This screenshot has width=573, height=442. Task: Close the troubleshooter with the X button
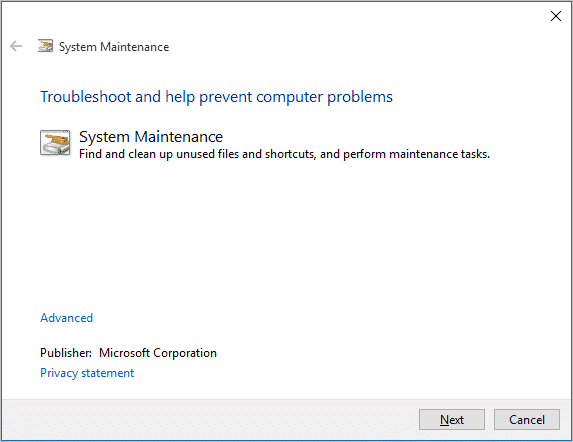555,16
